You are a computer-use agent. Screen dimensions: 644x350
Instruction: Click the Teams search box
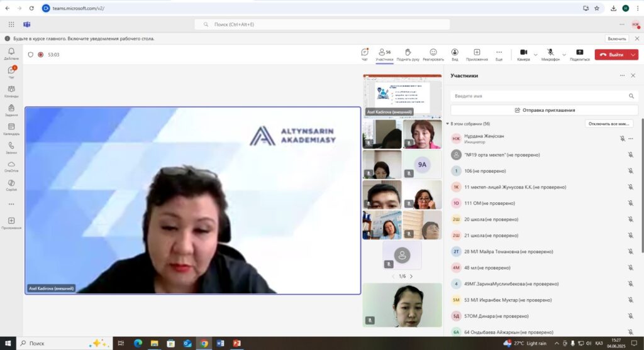tap(322, 25)
